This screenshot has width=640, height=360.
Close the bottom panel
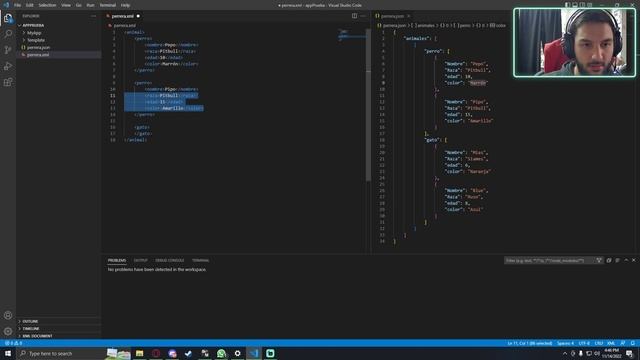point(633,260)
